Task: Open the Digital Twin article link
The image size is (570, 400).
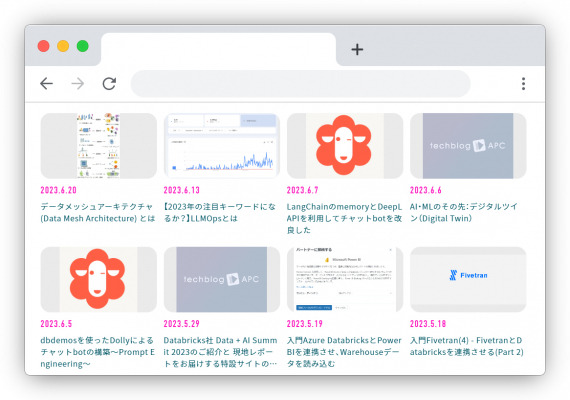Action: point(463,212)
